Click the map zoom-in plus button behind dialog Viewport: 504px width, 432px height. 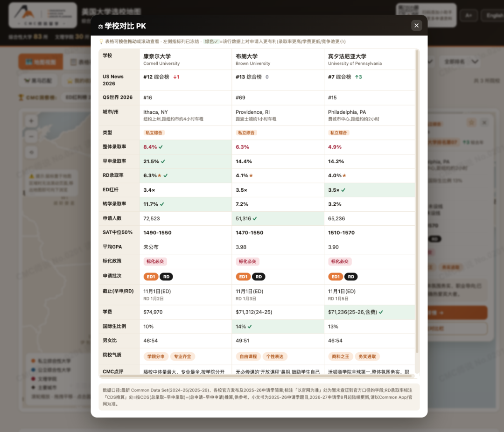pyautogui.click(x=31, y=121)
